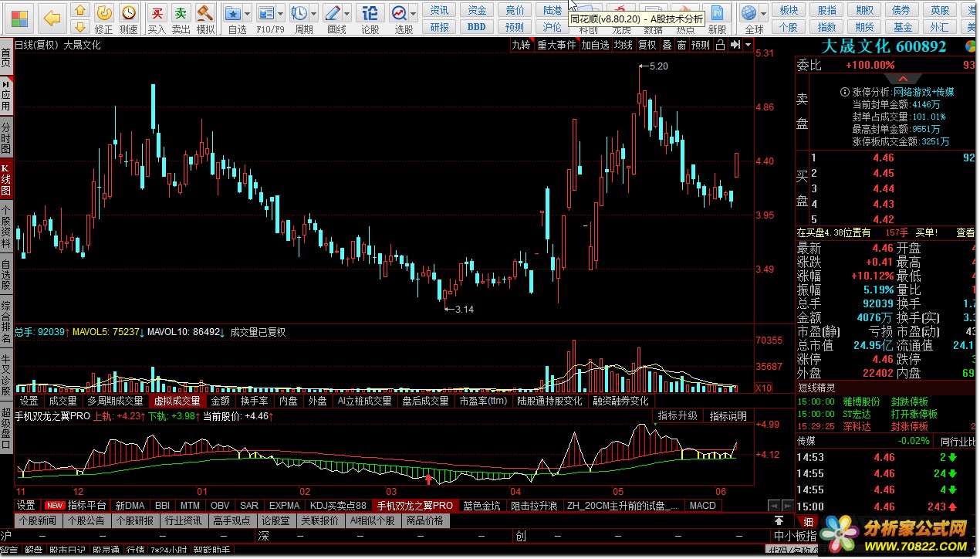Open the chart header dropdown triangle

click(x=748, y=45)
